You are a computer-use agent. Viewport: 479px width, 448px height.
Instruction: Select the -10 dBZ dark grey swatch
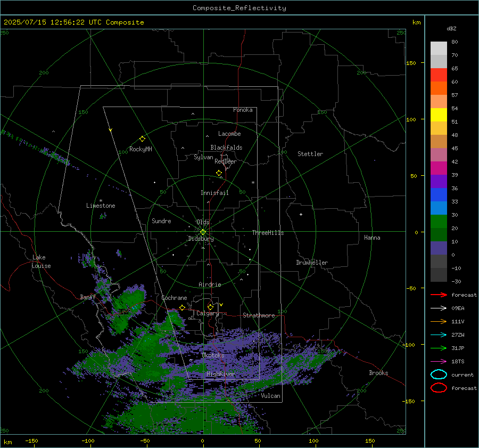439,274
